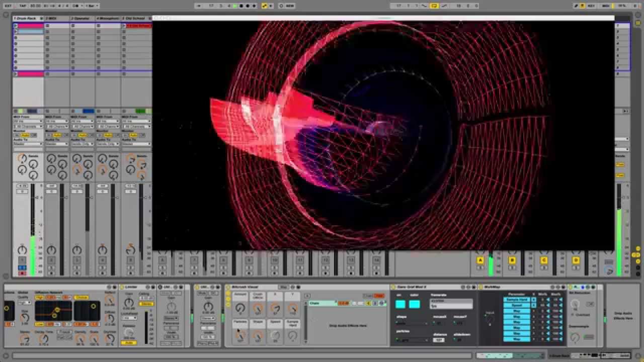Click the Drum Rack track pan knob
This screenshot has width=644, height=362.
click(x=22, y=249)
